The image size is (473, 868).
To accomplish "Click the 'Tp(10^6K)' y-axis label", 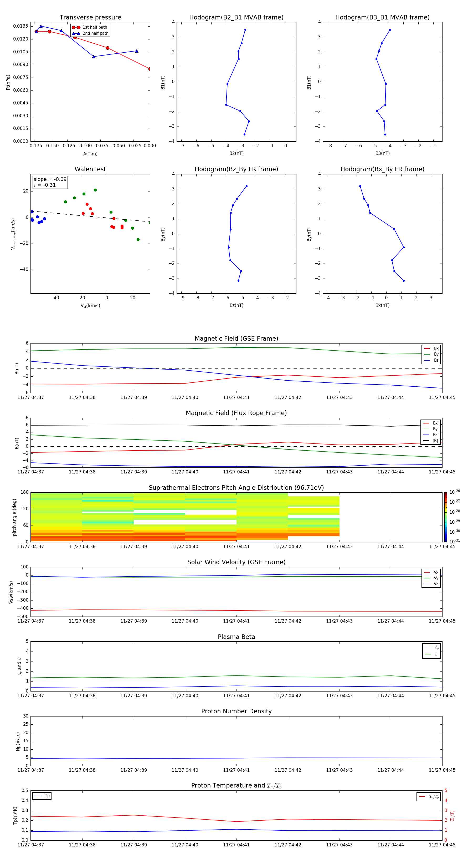I will point(15,815).
